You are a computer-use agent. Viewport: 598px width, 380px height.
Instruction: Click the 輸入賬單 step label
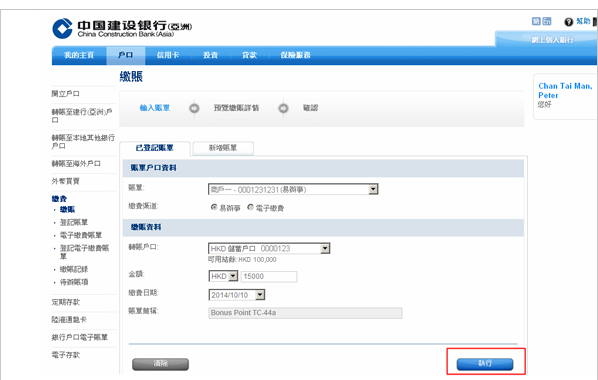point(154,108)
